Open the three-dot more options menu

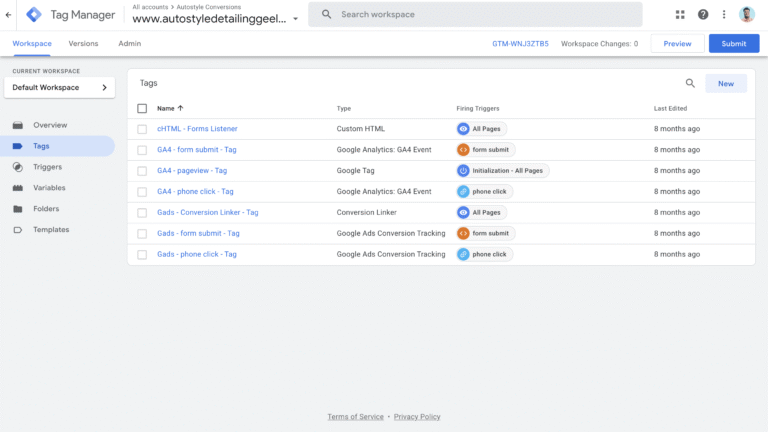click(x=724, y=14)
